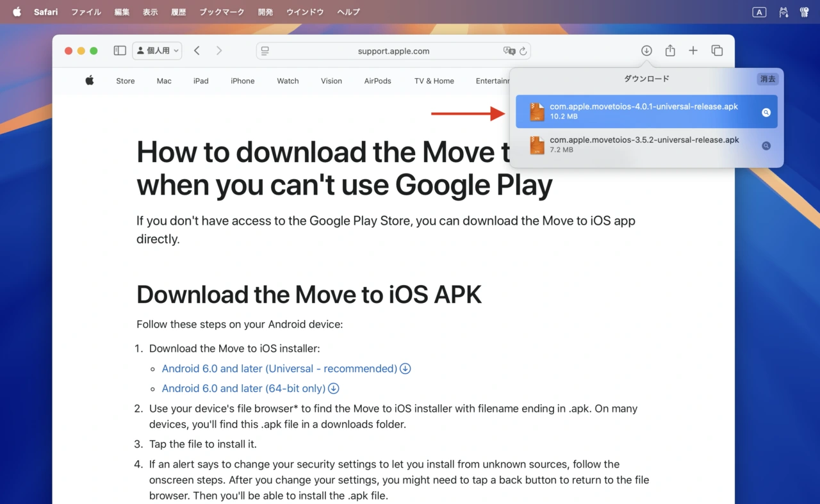Reveal the 3.5.2 apk in Finder

pos(766,145)
